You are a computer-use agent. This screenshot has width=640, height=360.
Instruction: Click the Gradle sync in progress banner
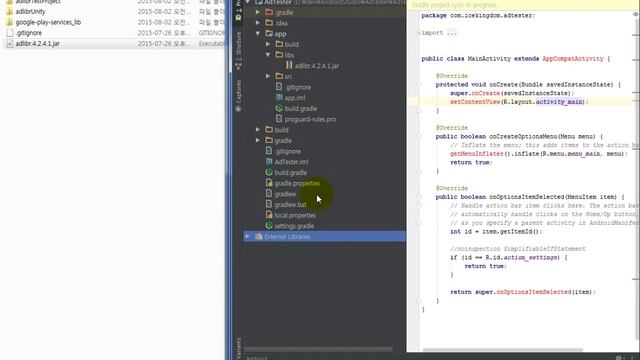click(522, 5)
